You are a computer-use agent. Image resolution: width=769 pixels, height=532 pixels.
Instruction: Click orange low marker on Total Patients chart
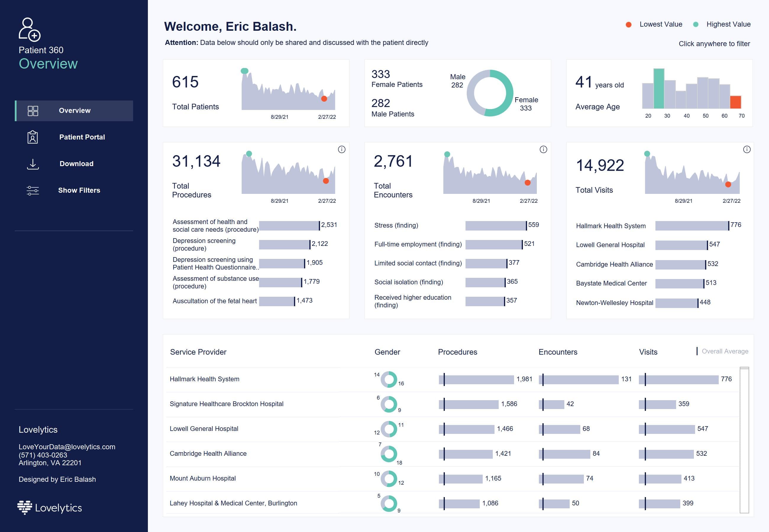click(324, 99)
